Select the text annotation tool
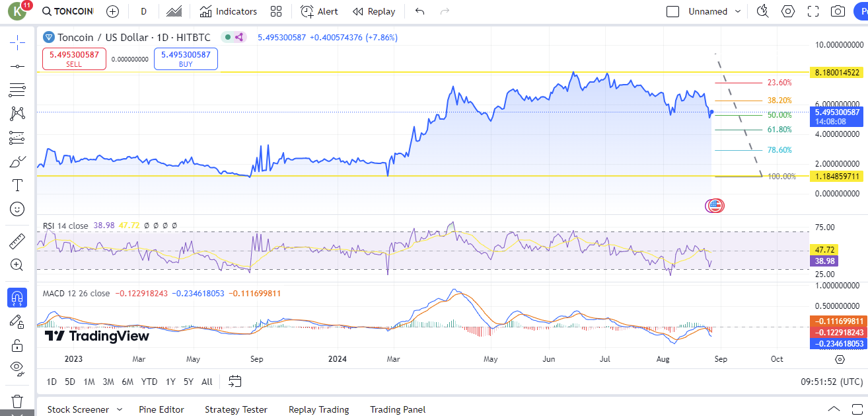868x416 pixels. [x=17, y=185]
